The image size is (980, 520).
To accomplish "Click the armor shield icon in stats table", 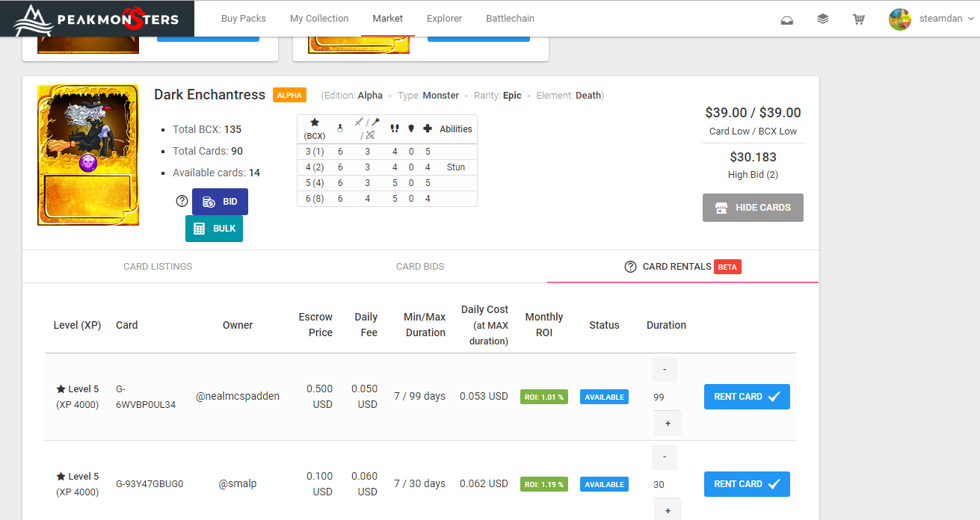I will coord(410,129).
